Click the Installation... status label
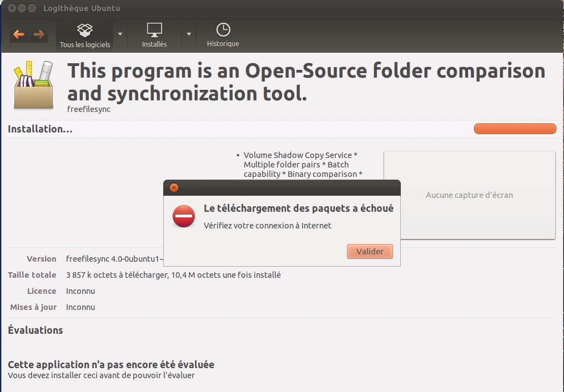Screen dimensions: 564x392 40,129
